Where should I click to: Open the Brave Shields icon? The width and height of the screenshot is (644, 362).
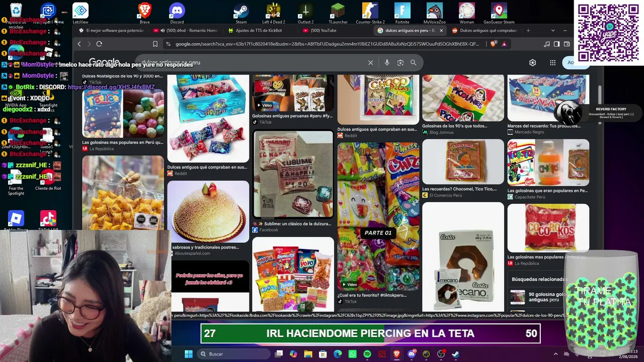pos(494,44)
